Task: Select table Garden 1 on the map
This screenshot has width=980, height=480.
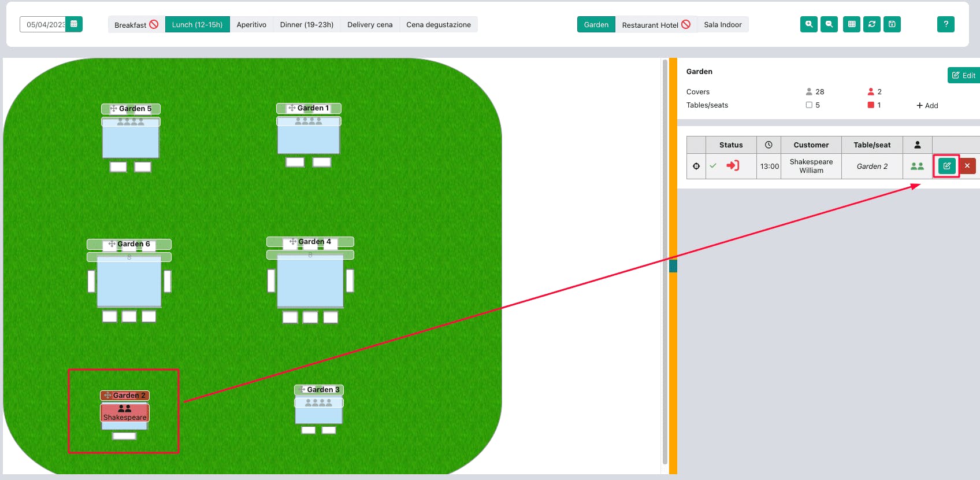Action: (309, 135)
